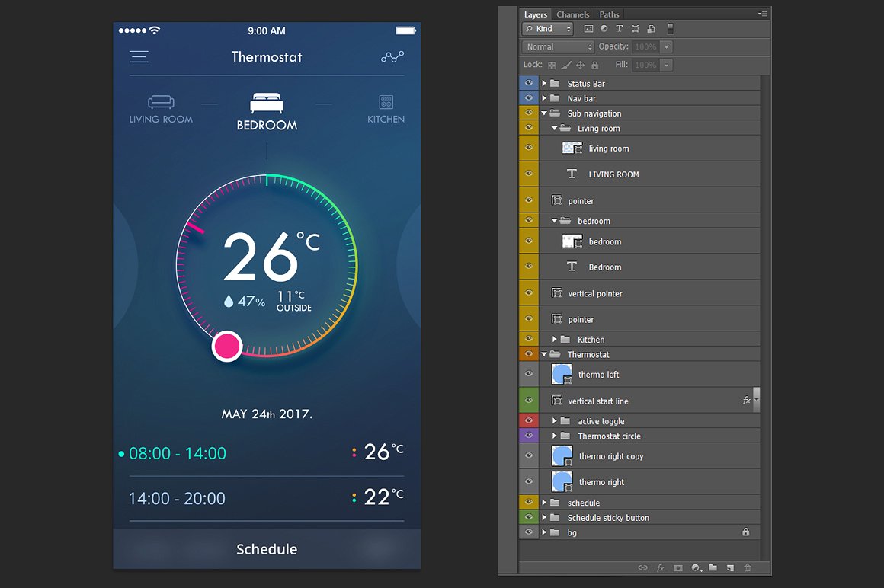Image resolution: width=884 pixels, height=588 pixels.
Task: Create a new group folder
Action: (713, 568)
